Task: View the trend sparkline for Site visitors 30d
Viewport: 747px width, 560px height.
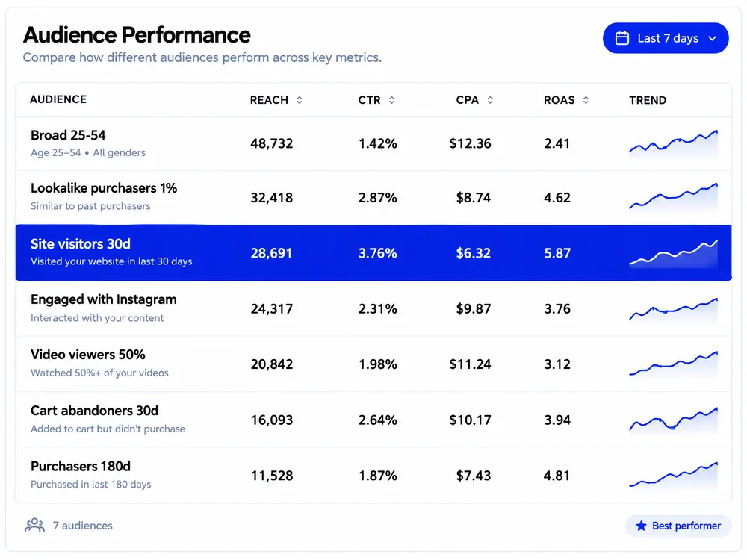Action: [x=673, y=253]
